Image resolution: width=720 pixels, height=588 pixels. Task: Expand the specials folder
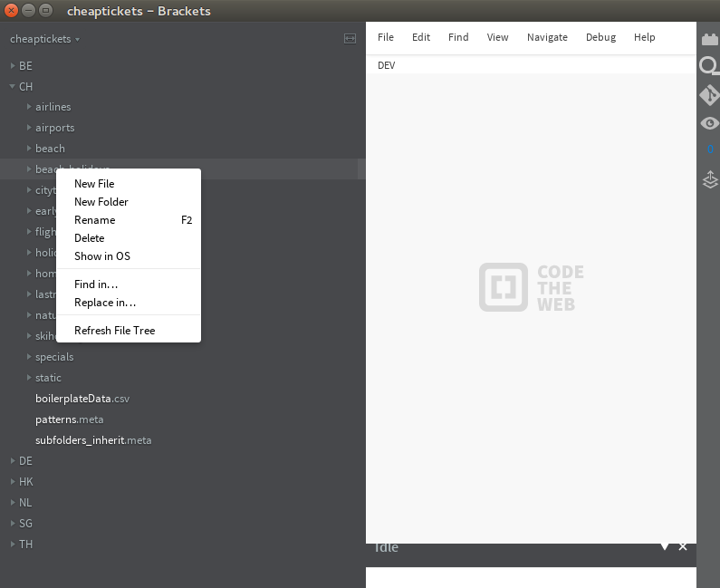click(x=29, y=356)
